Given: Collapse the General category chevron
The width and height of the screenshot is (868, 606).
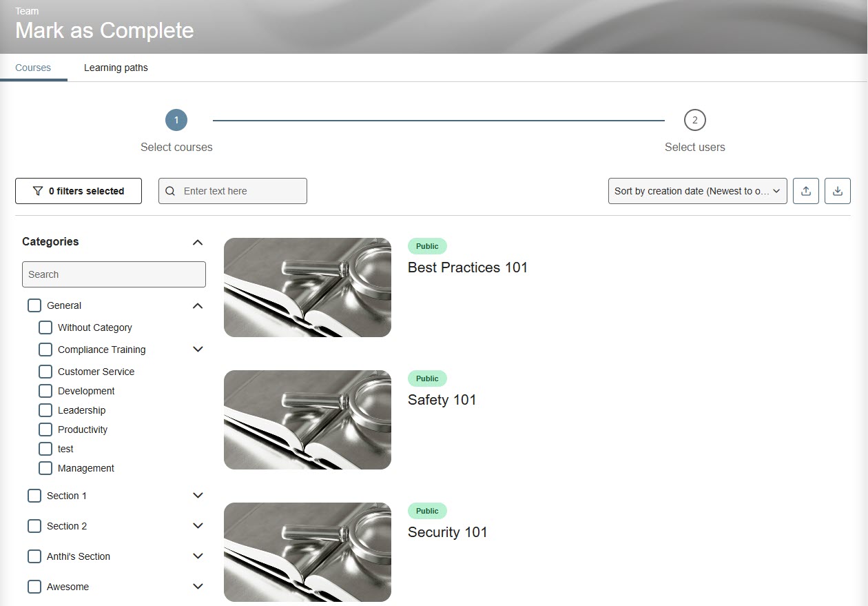Looking at the screenshot, I should [x=198, y=305].
